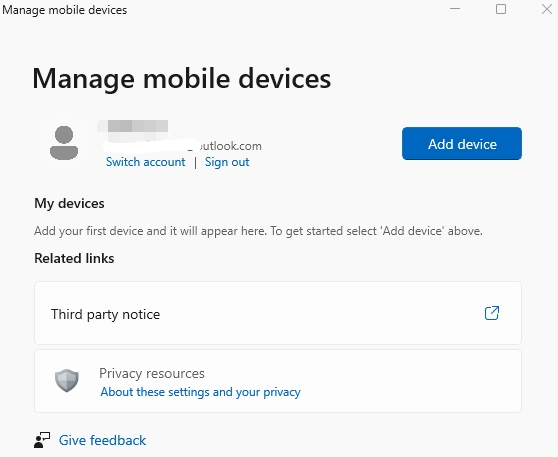Image resolution: width=558 pixels, height=457 pixels.
Task: Click the window title bar text
Action: [65, 10]
